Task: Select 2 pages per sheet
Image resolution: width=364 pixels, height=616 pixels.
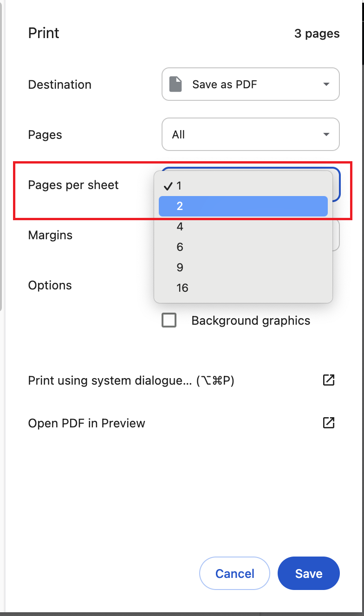Action: coord(243,206)
